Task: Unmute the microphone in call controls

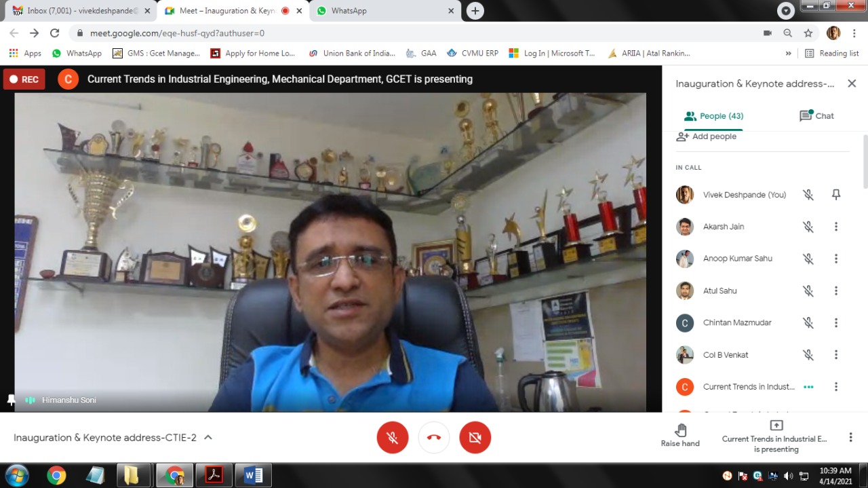Action: 393,437
